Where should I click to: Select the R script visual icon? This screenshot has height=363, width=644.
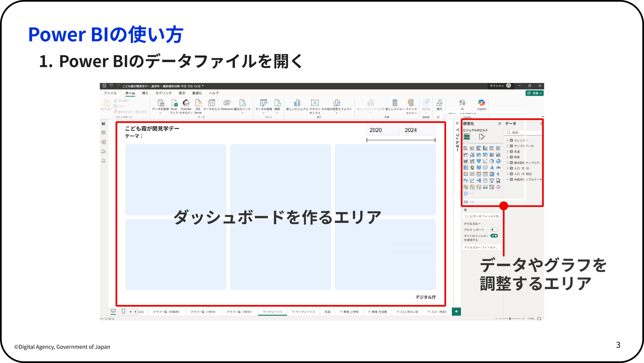coord(498,174)
